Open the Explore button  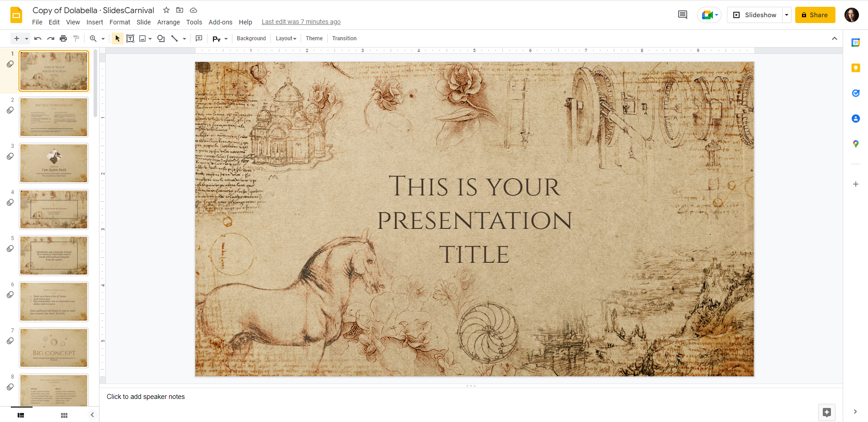(827, 413)
